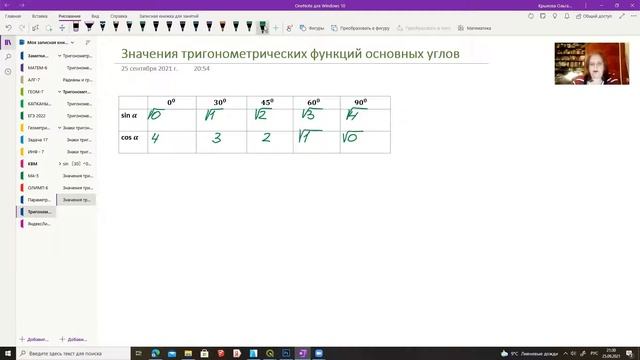This screenshot has width=640, height=360.
Task: Open Task View on the taskbar
Action: 139,353
